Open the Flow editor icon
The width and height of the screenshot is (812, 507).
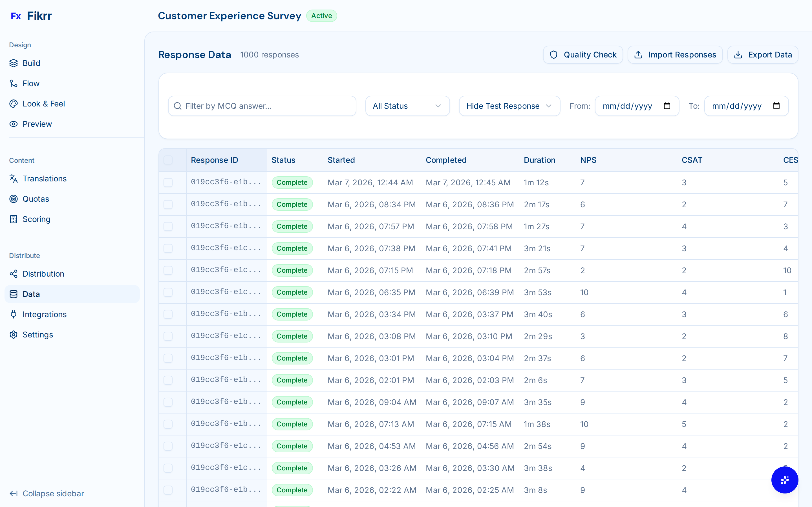[14, 83]
